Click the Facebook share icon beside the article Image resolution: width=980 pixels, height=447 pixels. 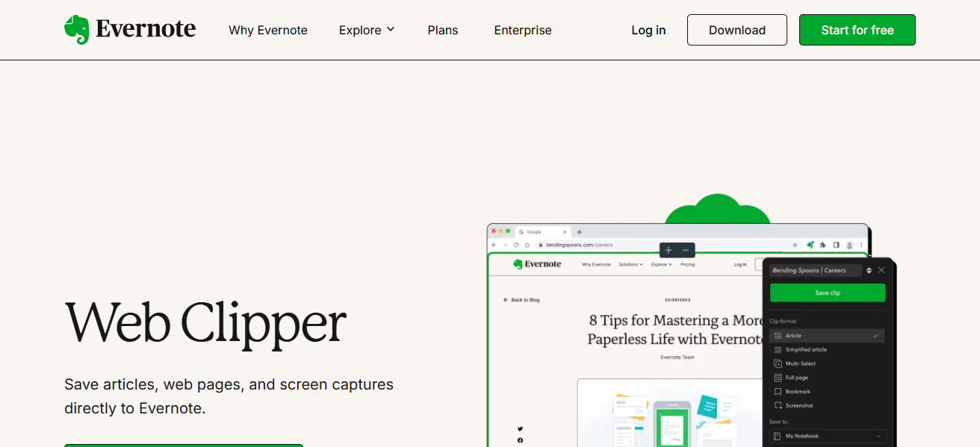pos(520,440)
